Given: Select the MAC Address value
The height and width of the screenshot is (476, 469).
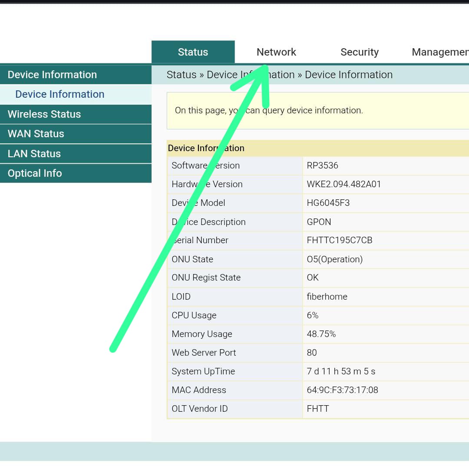Looking at the screenshot, I should (x=343, y=390).
